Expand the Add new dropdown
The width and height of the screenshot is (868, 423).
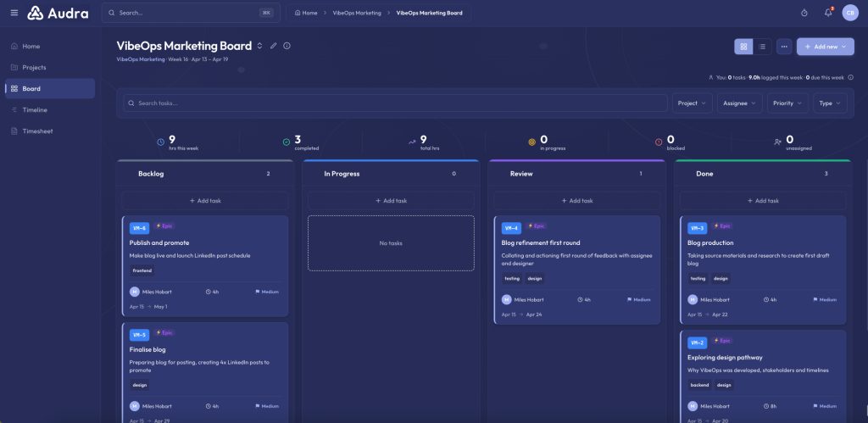[826, 47]
